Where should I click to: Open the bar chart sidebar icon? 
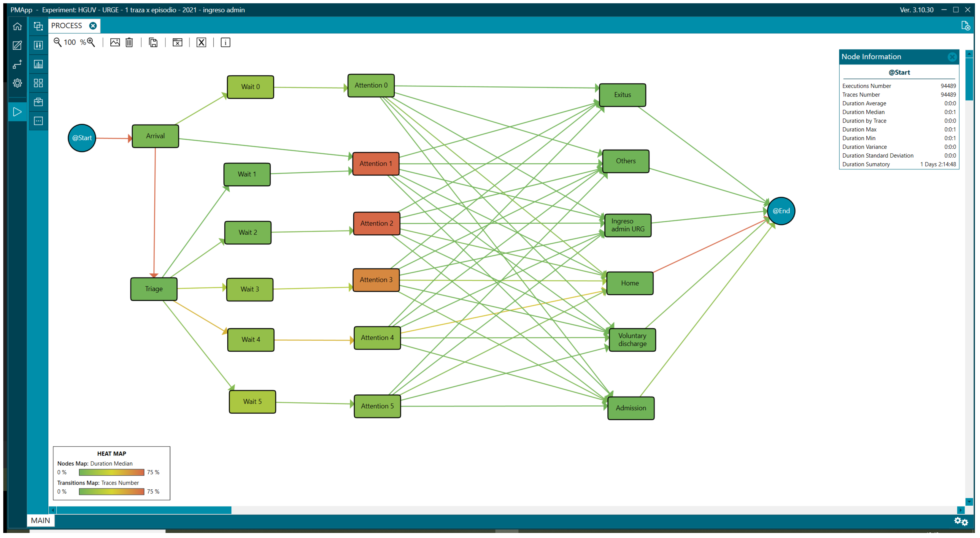pos(39,64)
